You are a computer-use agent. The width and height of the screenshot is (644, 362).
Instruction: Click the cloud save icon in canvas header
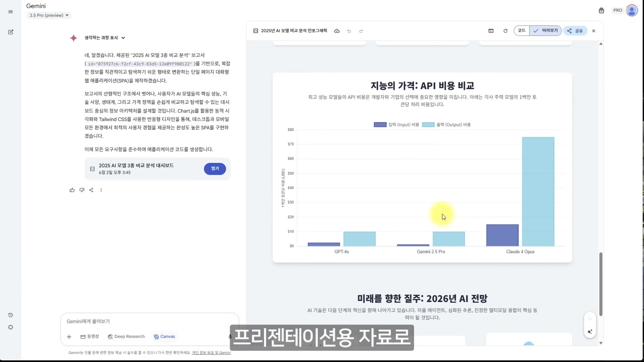click(337, 31)
